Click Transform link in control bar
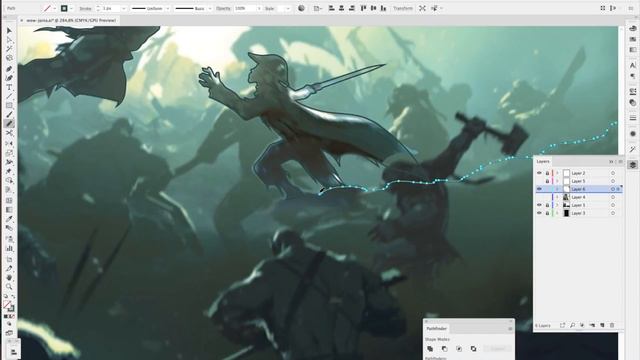The image size is (640, 360). (x=402, y=8)
